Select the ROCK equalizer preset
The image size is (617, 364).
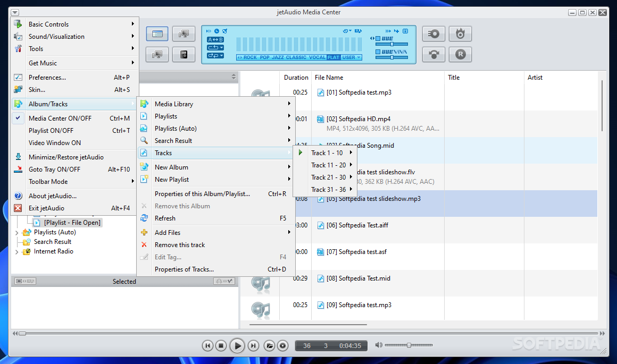point(250,57)
